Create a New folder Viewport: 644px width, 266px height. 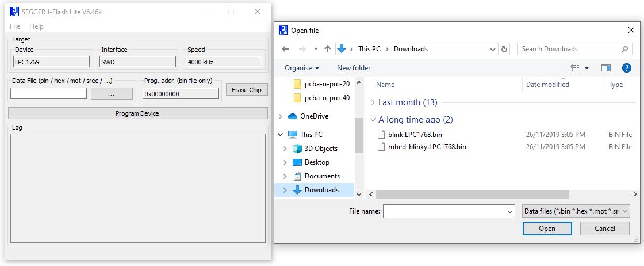tap(354, 68)
